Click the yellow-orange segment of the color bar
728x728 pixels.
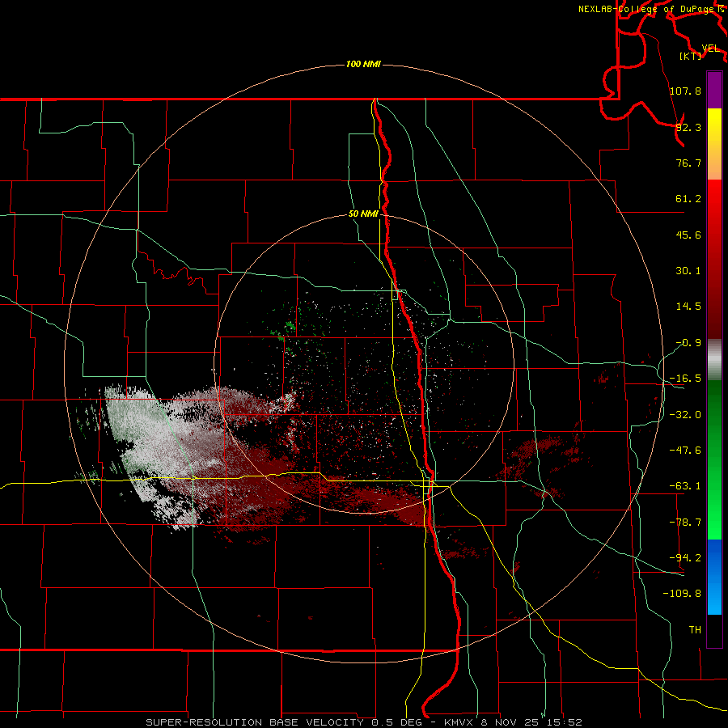(714, 144)
